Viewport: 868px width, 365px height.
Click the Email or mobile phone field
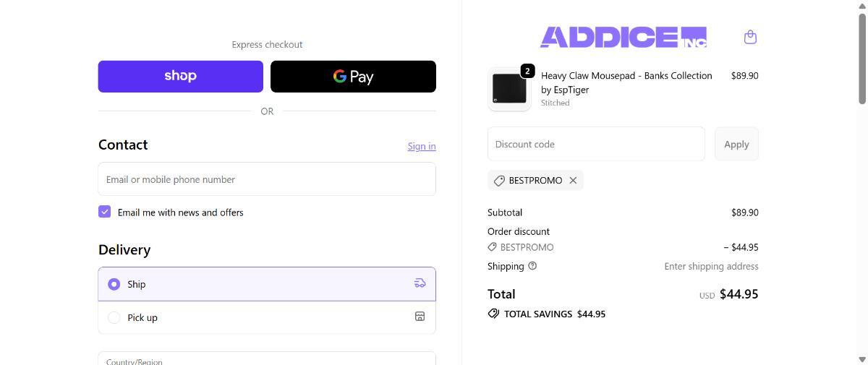267,179
